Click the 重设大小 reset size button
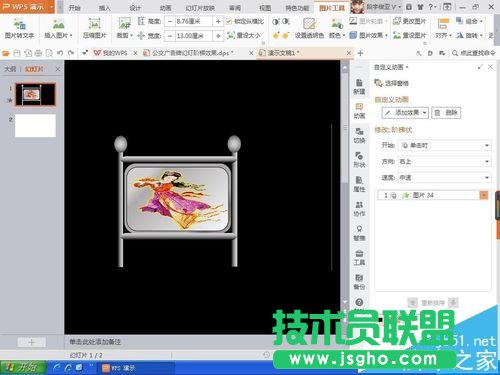 (x=243, y=35)
